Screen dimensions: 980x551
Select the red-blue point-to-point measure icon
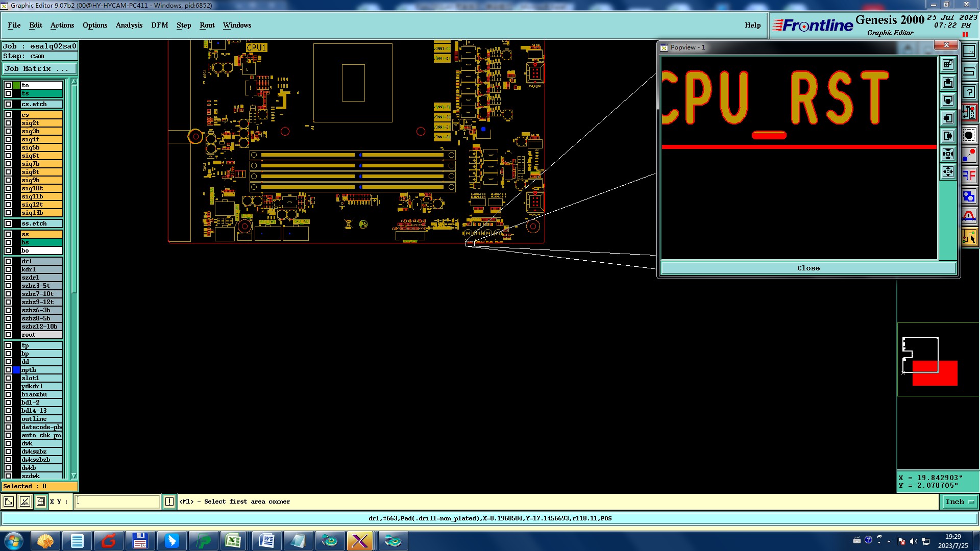tap(969, 156)
